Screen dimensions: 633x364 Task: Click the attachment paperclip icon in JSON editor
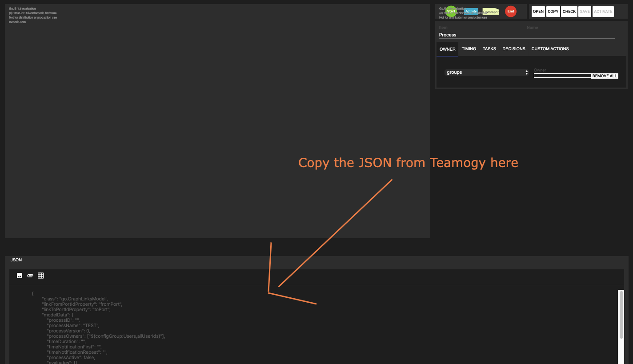tap(30, 276)
